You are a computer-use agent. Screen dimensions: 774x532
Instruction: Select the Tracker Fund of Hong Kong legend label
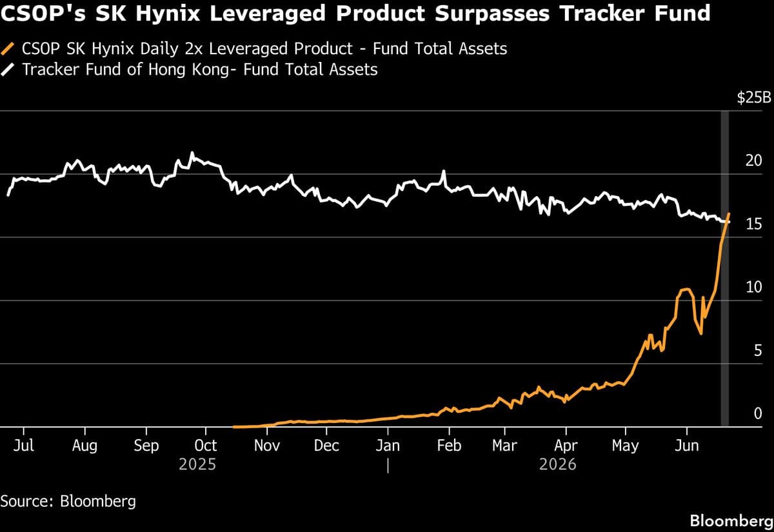pos(200,70)
